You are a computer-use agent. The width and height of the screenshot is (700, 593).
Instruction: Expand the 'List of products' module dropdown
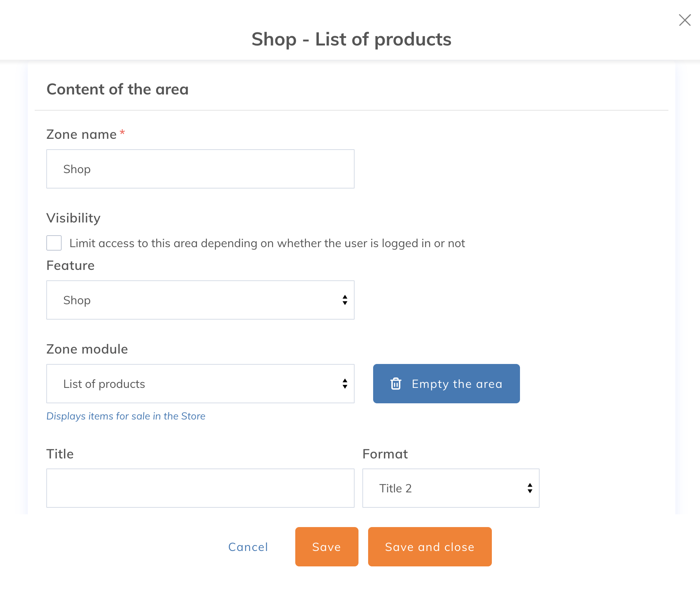tap(193, 384)
